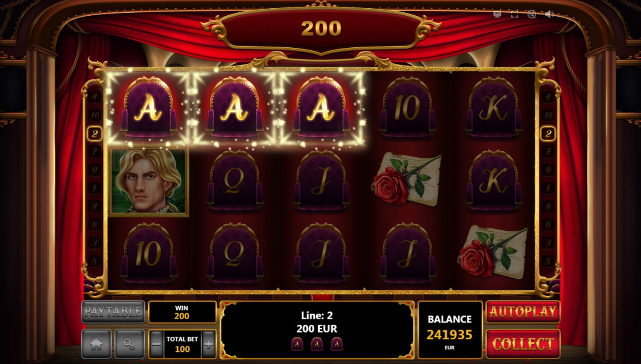641x364 pixels.
Task: Start AUTOPLAY
Action: coord(523,311)
